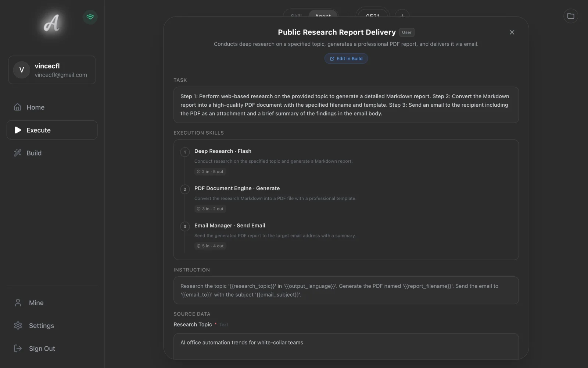588x368 pixels.
Task: Click 'Conduct research on the specified topic' description
Action: click(x=273, y=161)
